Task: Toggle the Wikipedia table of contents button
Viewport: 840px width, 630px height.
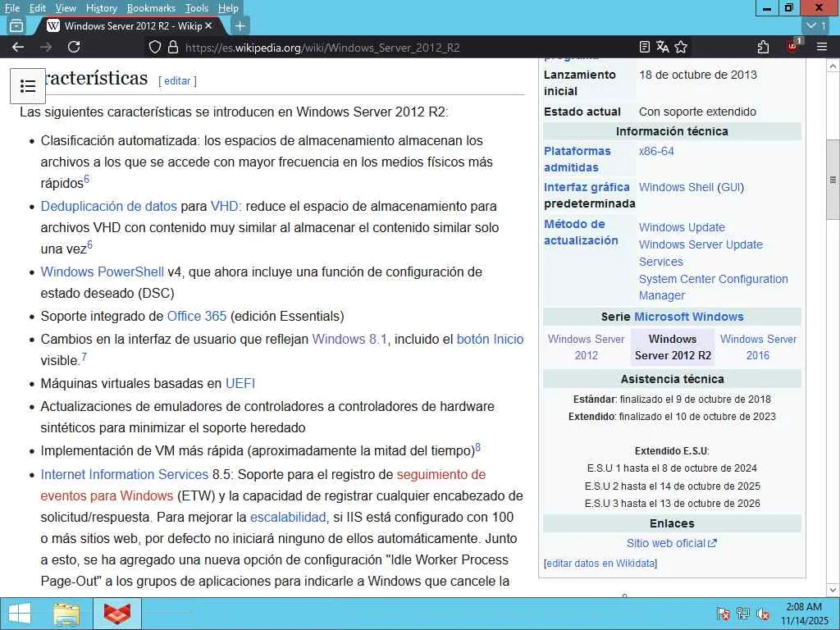Action: click(x=28, y=85)
